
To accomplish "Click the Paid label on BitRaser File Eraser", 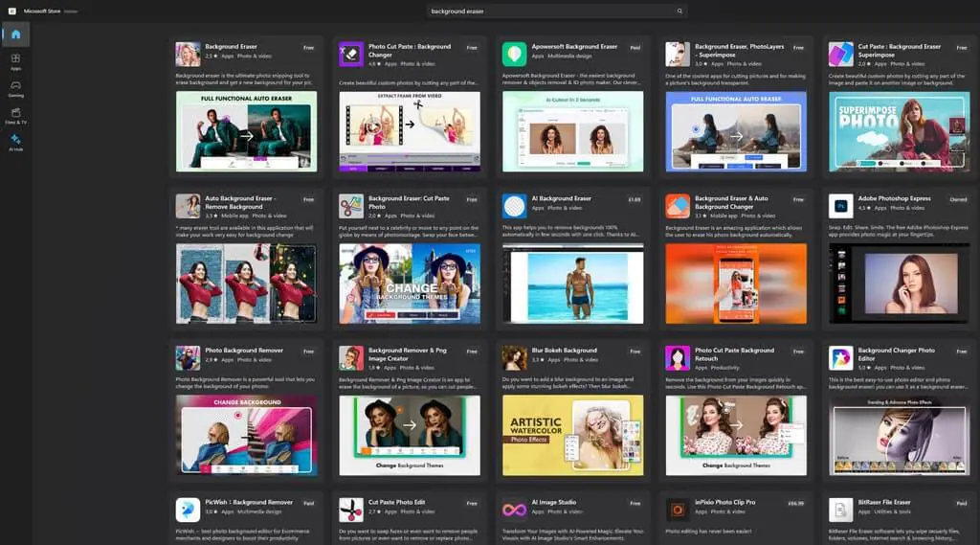I will pyautogui.click(x=961, y=503).
